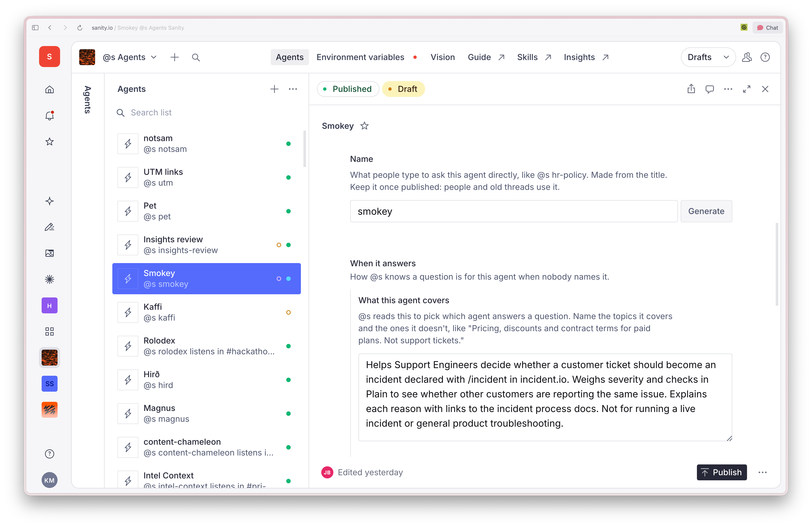812x527 pixels.
Task: Toggle the browser sidebar panel icon
Action: tap(35, 28)
